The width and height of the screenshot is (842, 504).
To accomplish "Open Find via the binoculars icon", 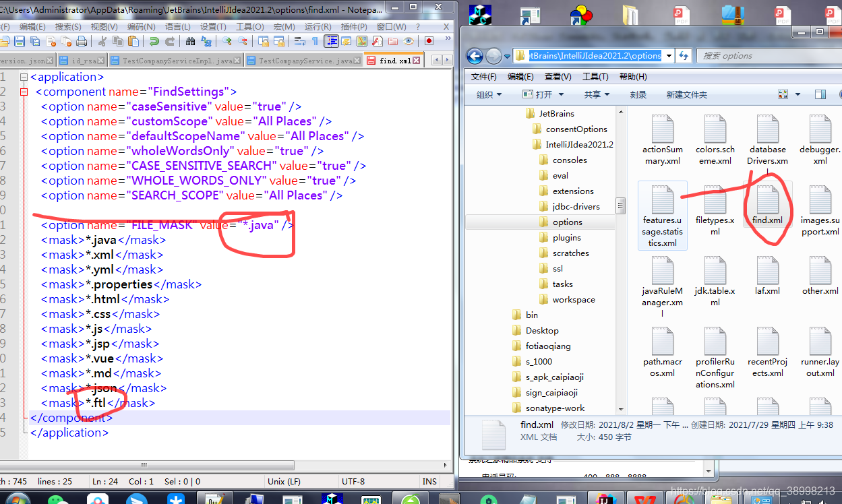I will [x=190, y=41].
